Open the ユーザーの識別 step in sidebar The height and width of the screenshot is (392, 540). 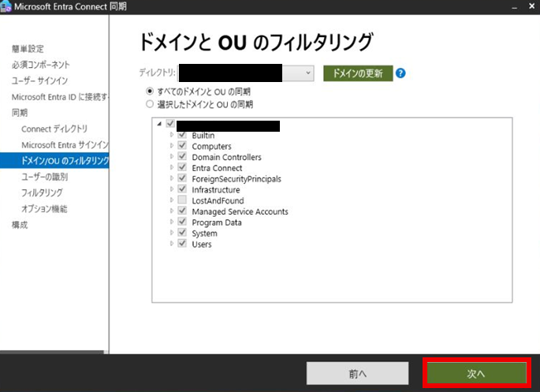pyautogui.click(x=44, y=177)
